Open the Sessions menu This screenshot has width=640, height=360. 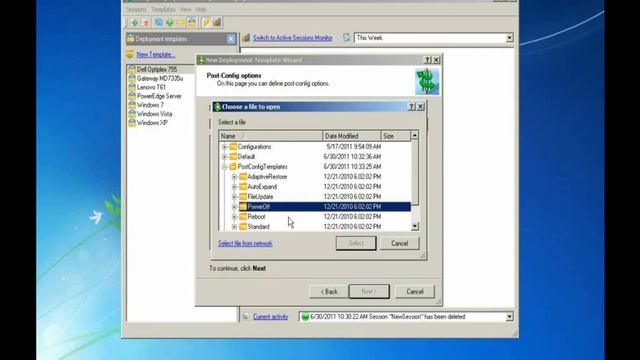pyautogui.click(x=136, y=9)
